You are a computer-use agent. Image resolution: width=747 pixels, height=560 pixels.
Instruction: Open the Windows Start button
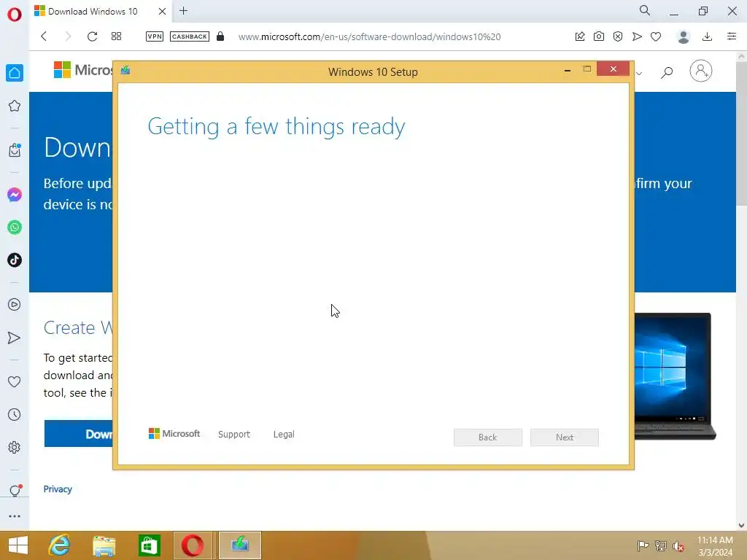click(18, 545)
